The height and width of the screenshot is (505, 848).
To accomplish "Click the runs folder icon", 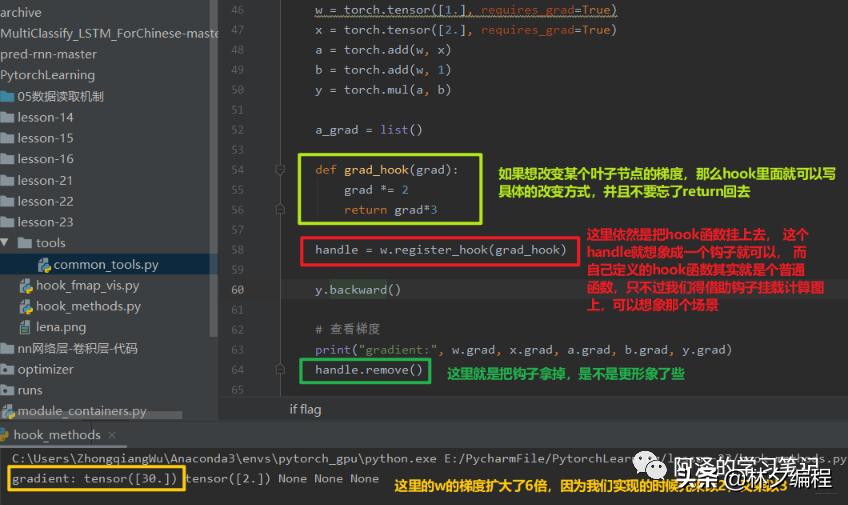I will tap(8, 390).
